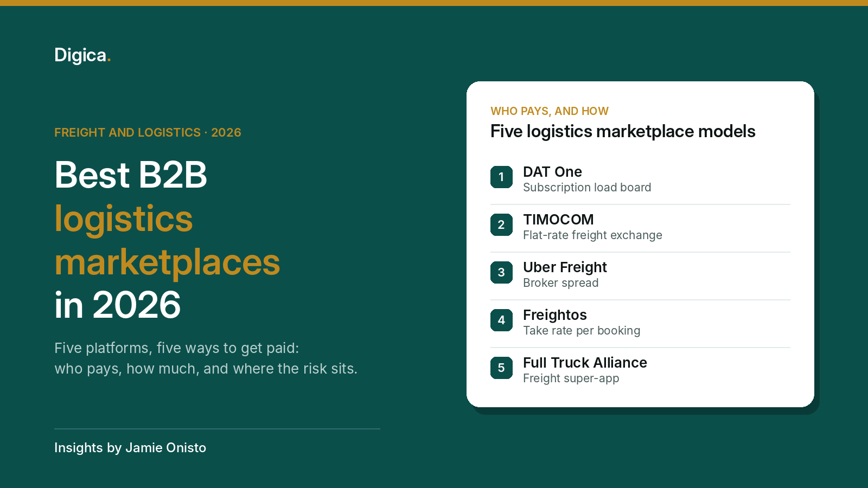Click the 'Freight super-app' description
Screen dimensions: 868x488
click(x=571, y=378)
